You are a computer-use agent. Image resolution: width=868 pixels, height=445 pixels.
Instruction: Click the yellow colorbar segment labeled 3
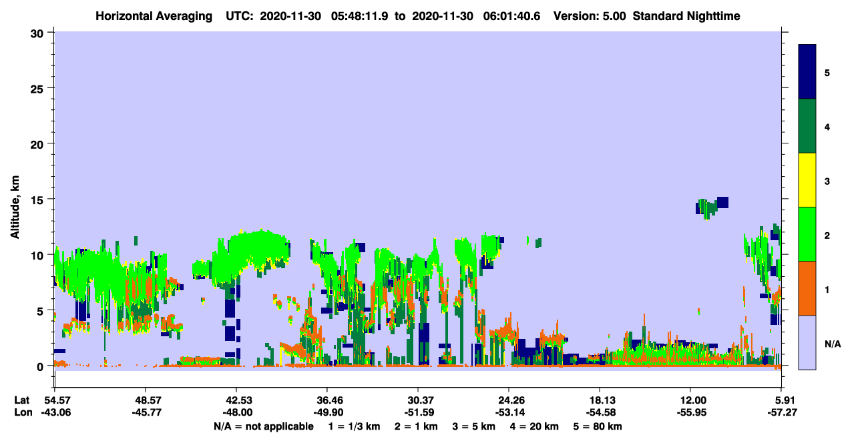[x=807, y=180]
